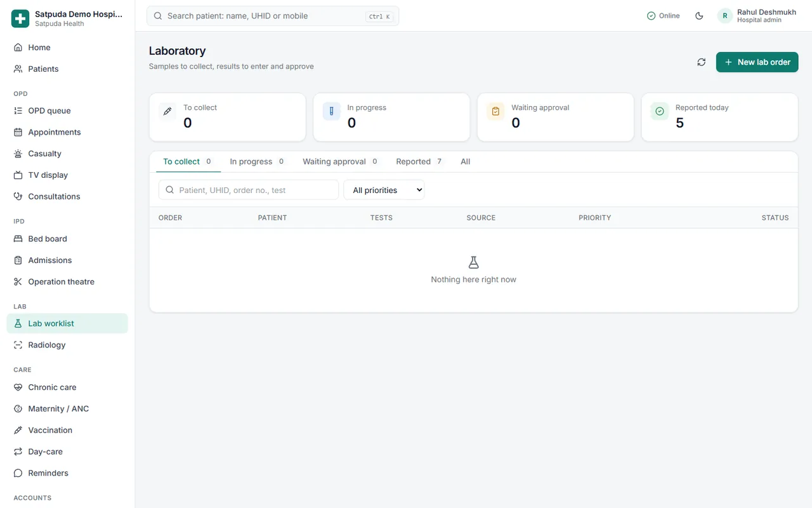The width and height of the screenshot is (812, 508).
Task: Switch to the Waiting approval tab
Action: (x=341, y=162)
